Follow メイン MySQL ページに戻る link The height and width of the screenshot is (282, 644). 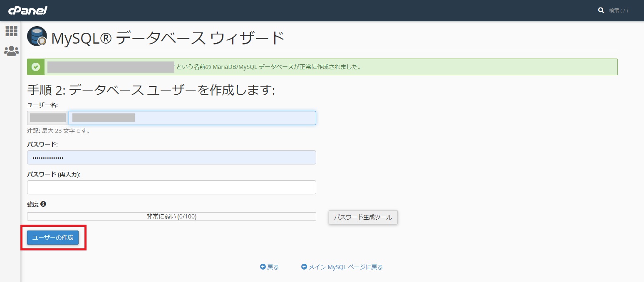342,267
